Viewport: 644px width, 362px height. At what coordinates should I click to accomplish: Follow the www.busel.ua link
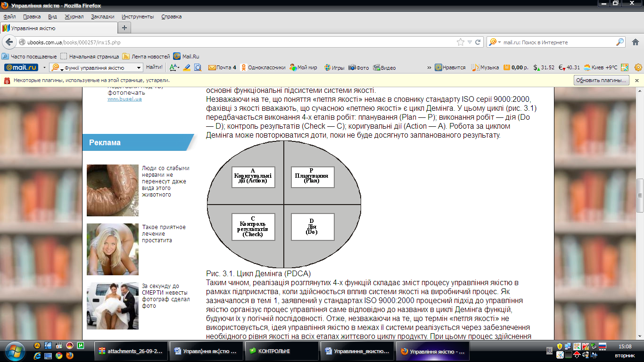click(x=124, y=99)
